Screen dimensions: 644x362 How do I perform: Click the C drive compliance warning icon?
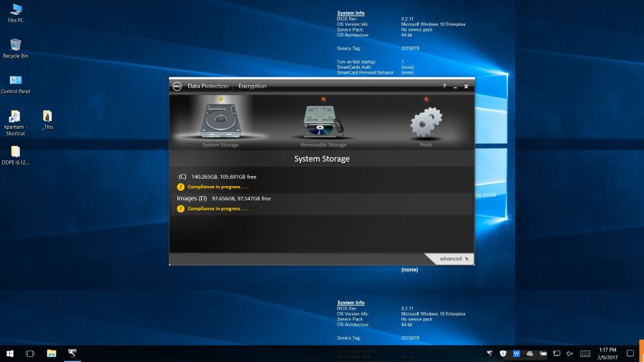[181, 187]
